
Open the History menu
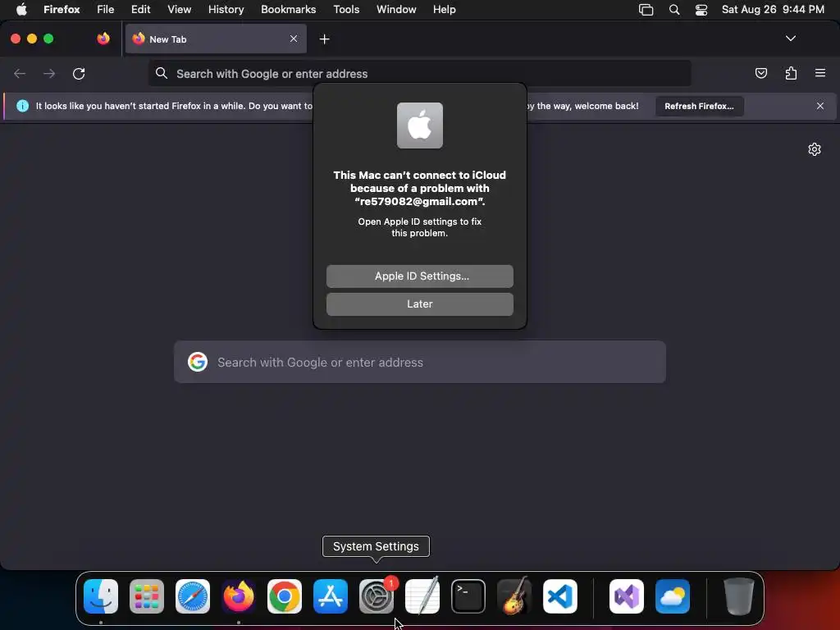coord(226,10)
